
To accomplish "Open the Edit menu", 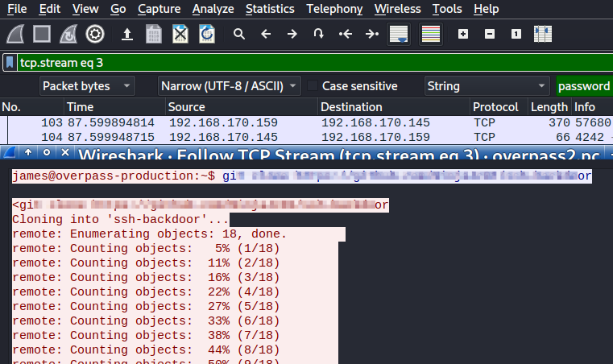I will click(50, 9).
